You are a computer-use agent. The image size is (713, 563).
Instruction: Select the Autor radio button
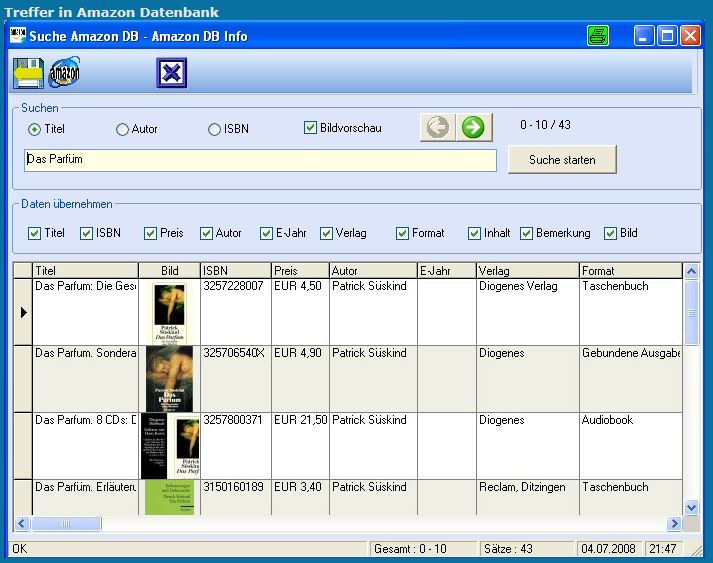point(123,129)
